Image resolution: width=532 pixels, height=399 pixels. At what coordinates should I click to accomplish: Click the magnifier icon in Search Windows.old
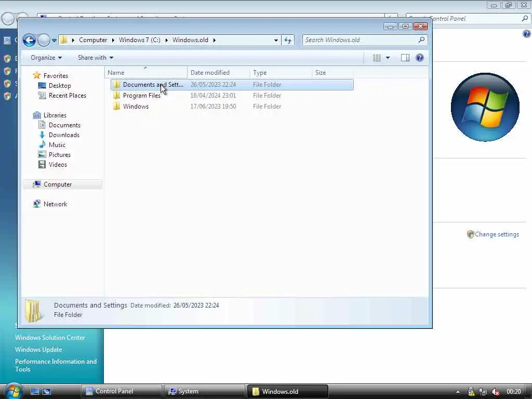click(421, 39)
